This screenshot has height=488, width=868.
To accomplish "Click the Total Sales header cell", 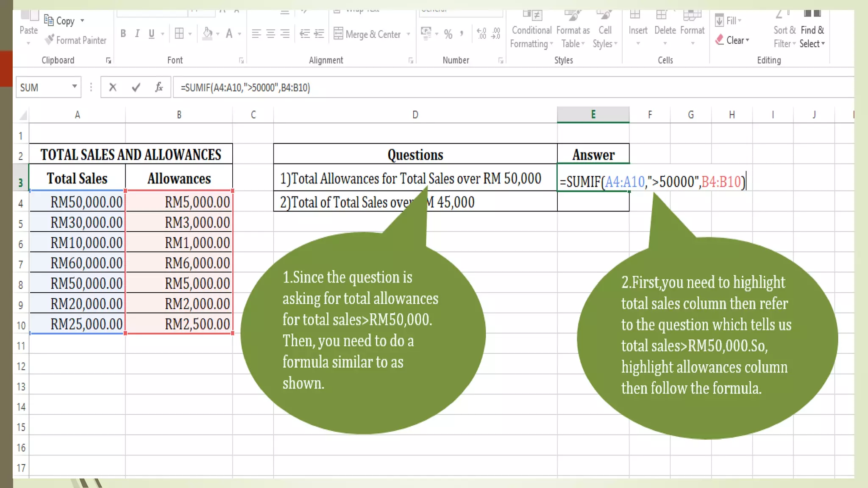I will pos(77,178).
